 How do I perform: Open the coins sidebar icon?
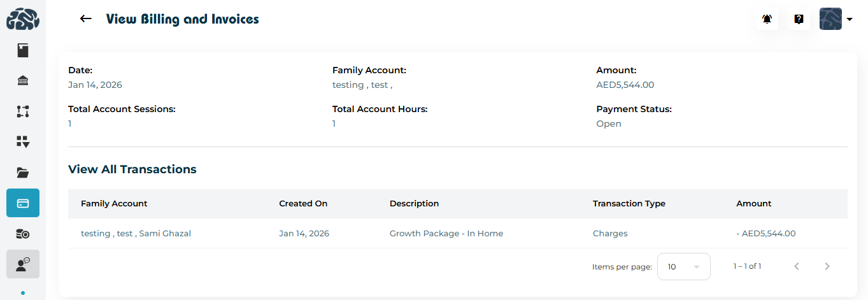(x=23, y=234)
